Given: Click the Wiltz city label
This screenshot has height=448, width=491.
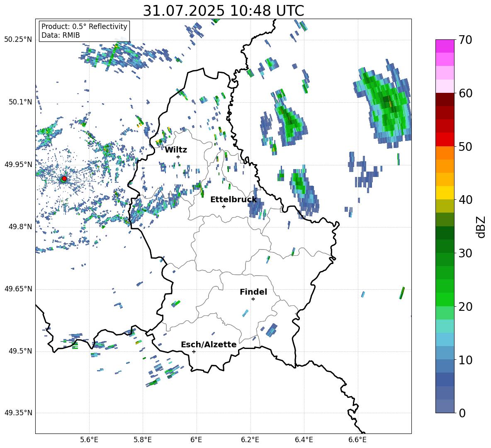Looking at the screenshot, I should (176, 150).
